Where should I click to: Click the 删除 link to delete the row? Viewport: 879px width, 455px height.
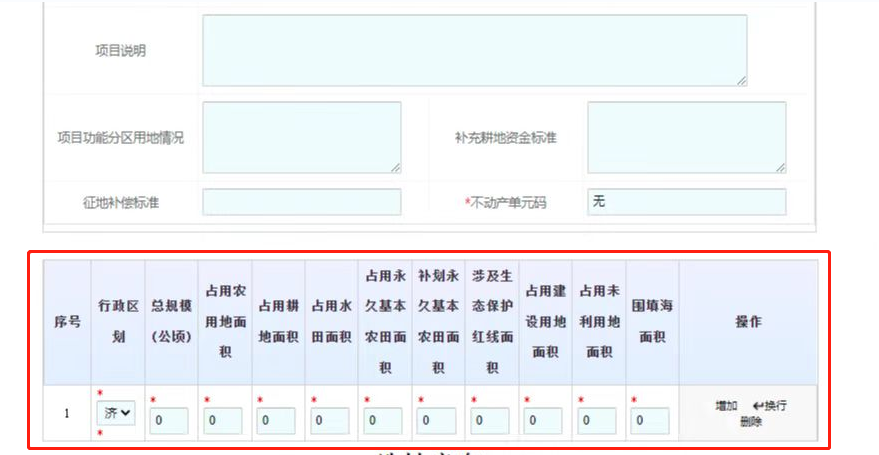coord(751,422)
